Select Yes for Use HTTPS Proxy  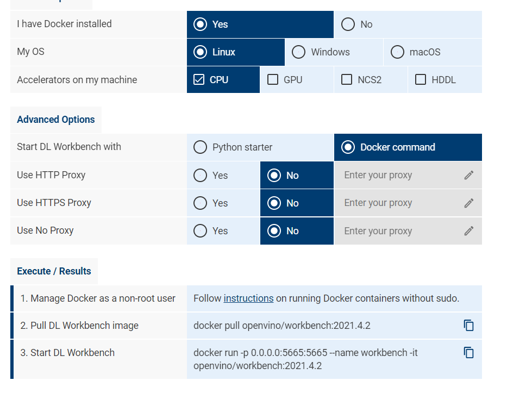point(200,203)
